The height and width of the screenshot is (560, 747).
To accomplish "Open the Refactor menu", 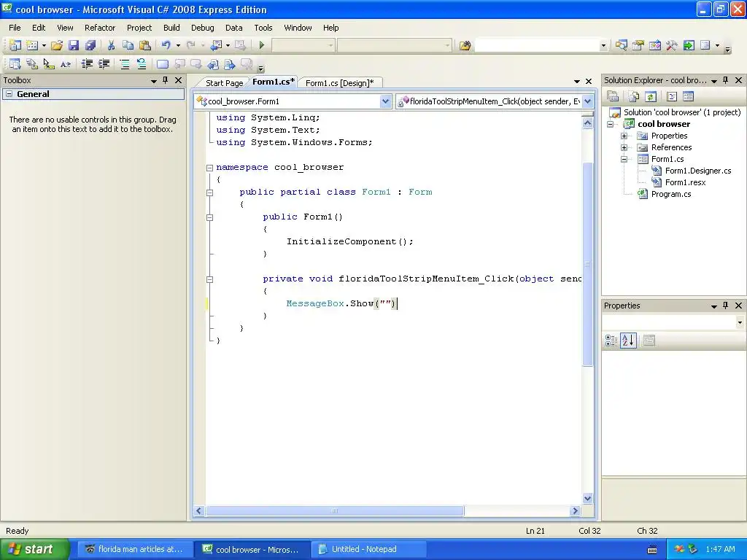I will pos(100,28).
